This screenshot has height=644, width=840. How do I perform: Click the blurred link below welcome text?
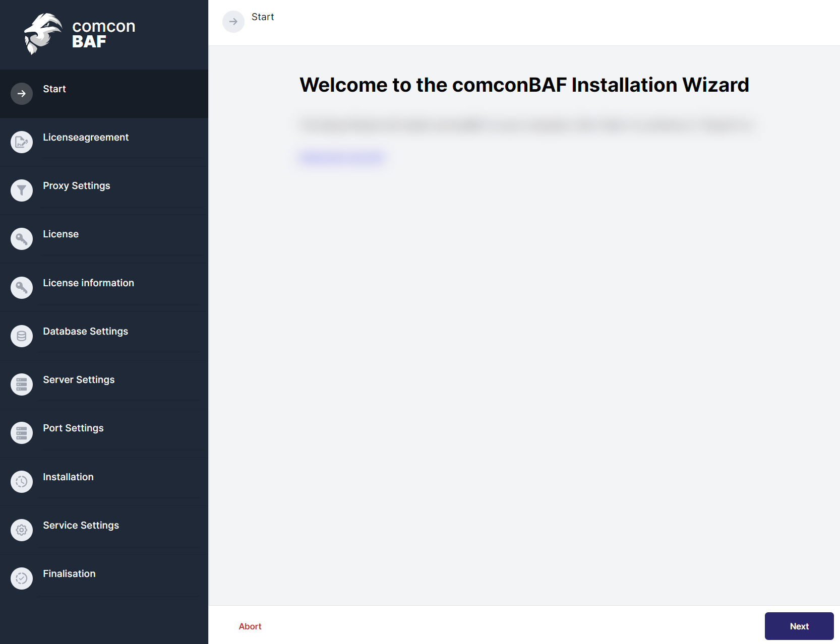click(342, 158)
